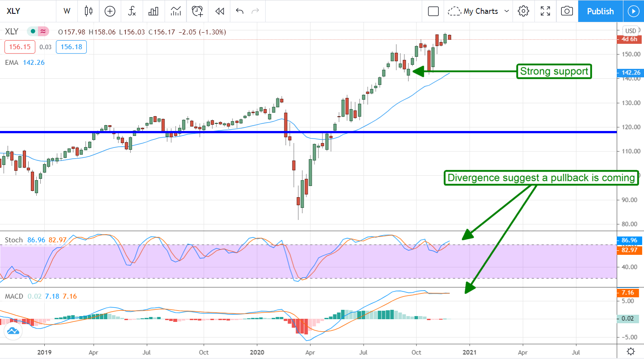Open the financials bar chart icon

click(x=154, y=11)
